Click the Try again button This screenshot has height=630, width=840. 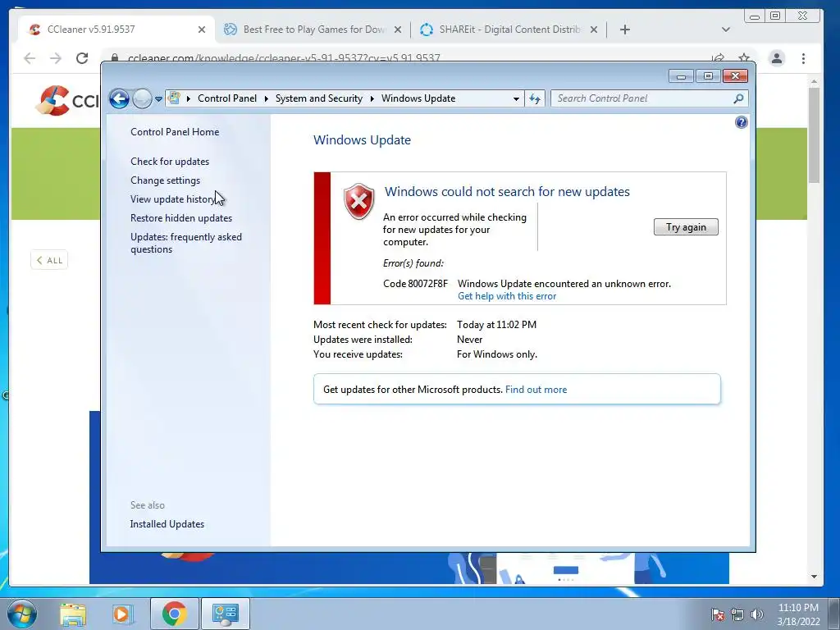(686, 227)
